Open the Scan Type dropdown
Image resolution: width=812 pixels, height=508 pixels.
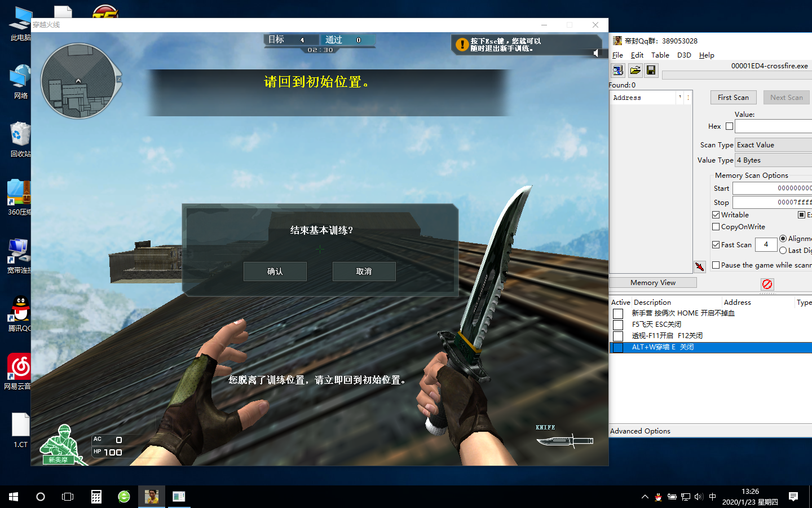point(773,145)
